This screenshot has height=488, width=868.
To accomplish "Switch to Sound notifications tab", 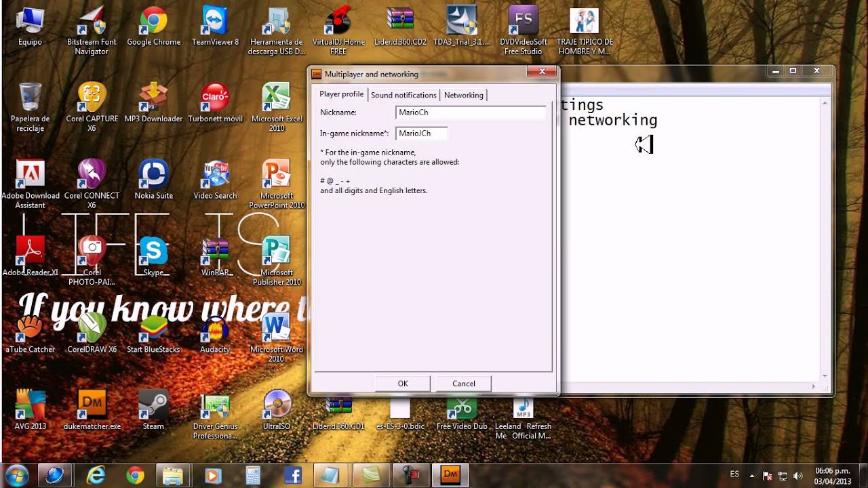I will (403, 96).
